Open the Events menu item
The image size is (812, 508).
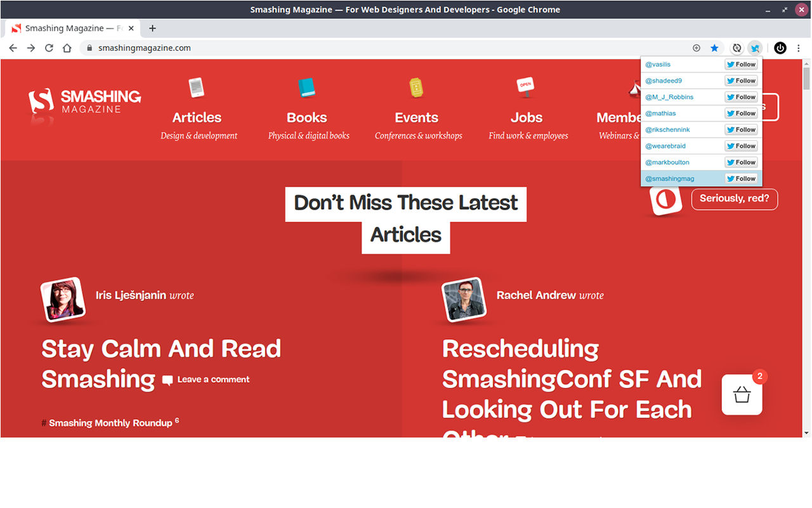(x=416, y=117)
